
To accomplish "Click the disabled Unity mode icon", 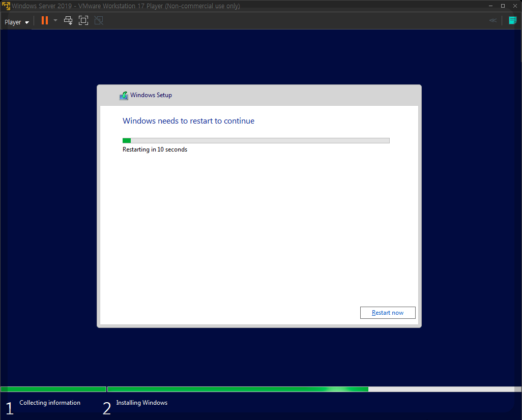I will coord(99,21).
